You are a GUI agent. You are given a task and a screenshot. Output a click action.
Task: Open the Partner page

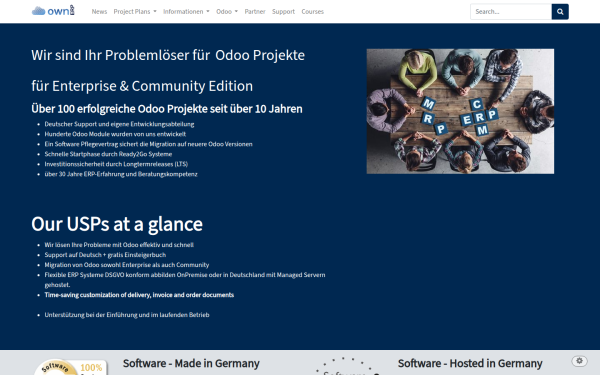(x=255, y=11)
